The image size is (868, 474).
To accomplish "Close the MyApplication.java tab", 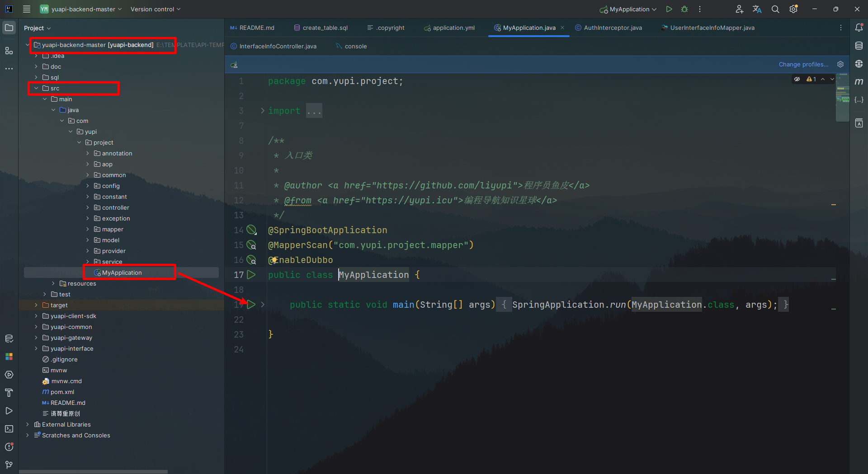I will pyautogui.click(x=562, y=28).
